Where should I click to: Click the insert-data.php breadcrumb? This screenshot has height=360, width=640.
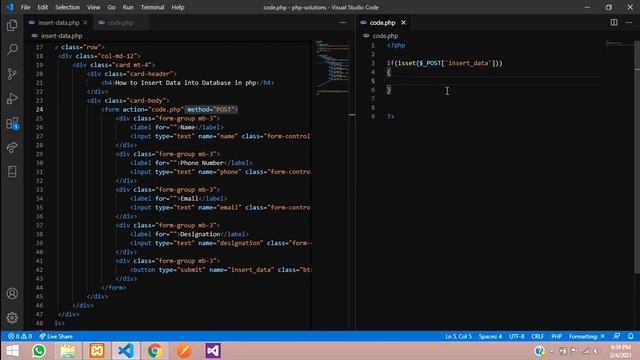(61, 36)
